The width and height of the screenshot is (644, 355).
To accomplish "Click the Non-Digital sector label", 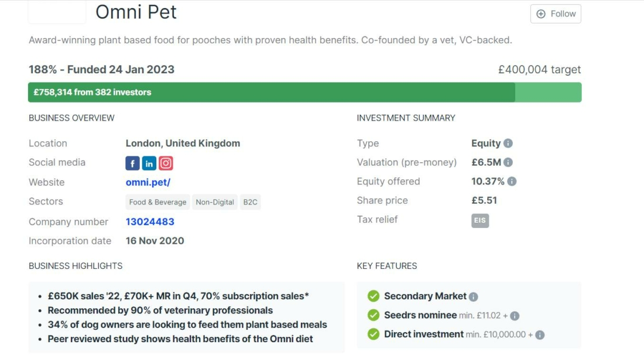I will 213,202.
